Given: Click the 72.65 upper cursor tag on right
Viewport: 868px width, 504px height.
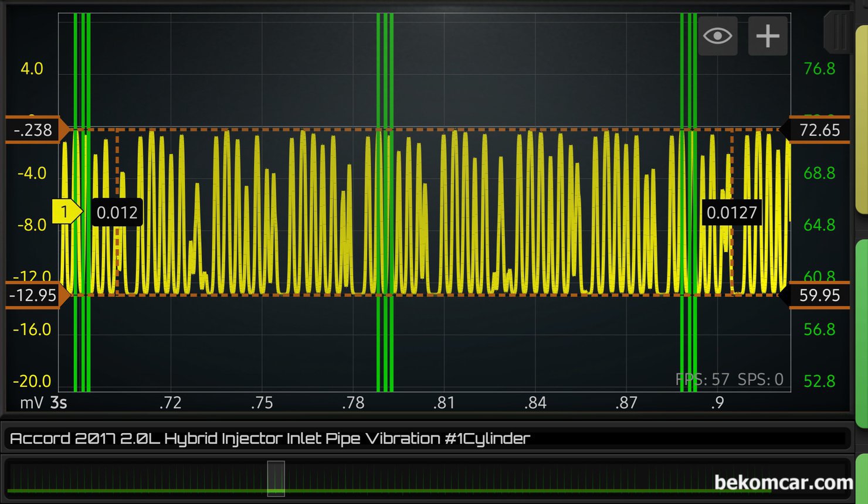Looking at the screenshot, I should (x=818, y=130).
